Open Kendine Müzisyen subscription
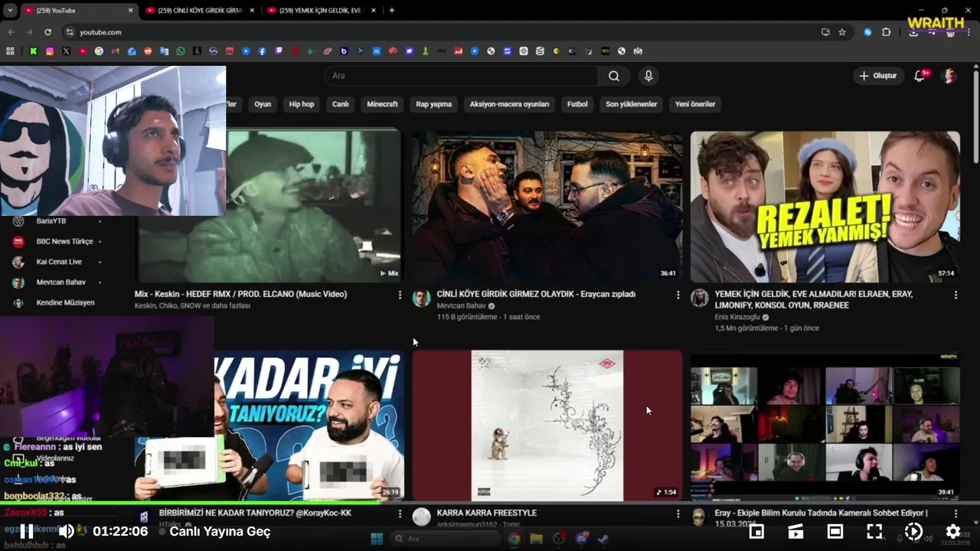 57,303
